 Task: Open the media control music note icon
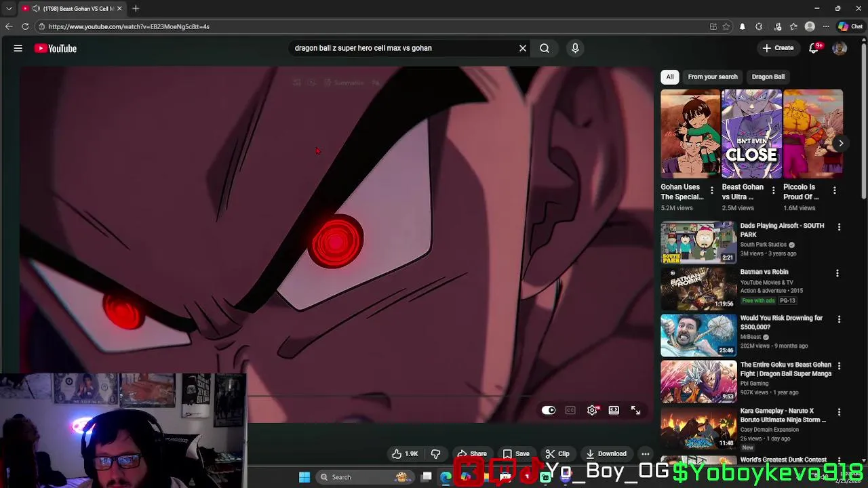tap(777, 26)
